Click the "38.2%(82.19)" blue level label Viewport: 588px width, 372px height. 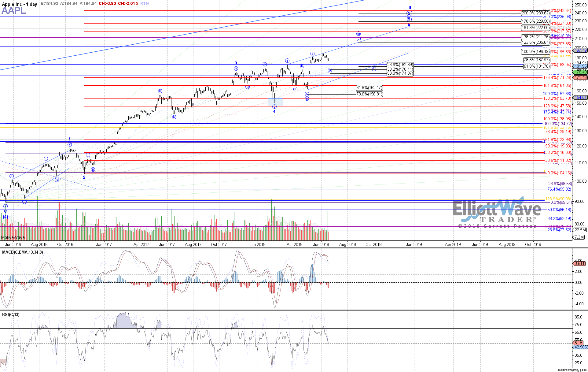click(x=559, y=218)
